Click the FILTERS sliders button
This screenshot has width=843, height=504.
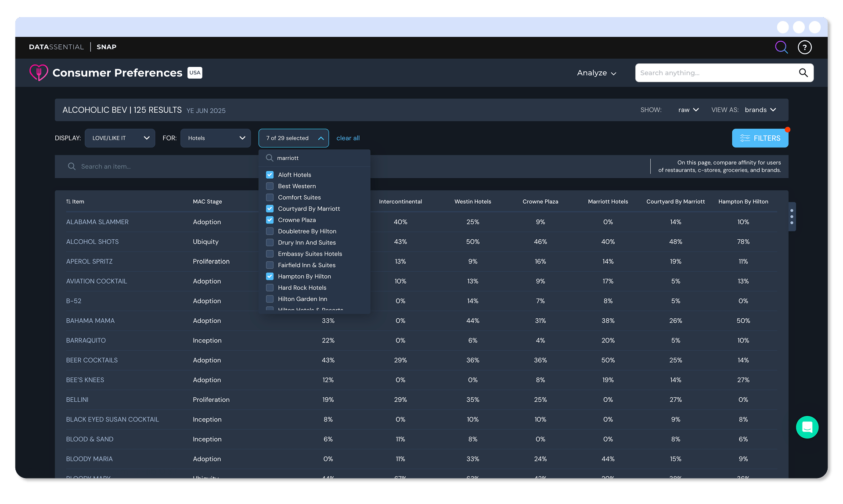(x=760, y=138)
